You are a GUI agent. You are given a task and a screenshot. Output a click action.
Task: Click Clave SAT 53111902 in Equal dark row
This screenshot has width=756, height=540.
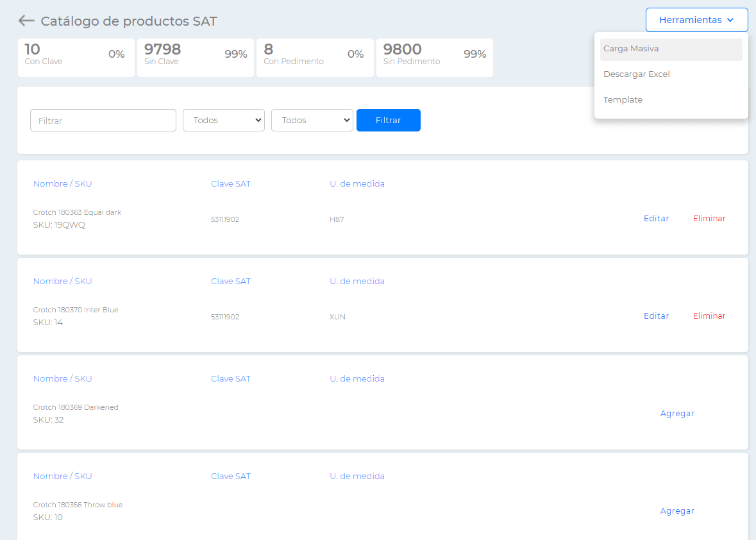(x=225, y=219)
